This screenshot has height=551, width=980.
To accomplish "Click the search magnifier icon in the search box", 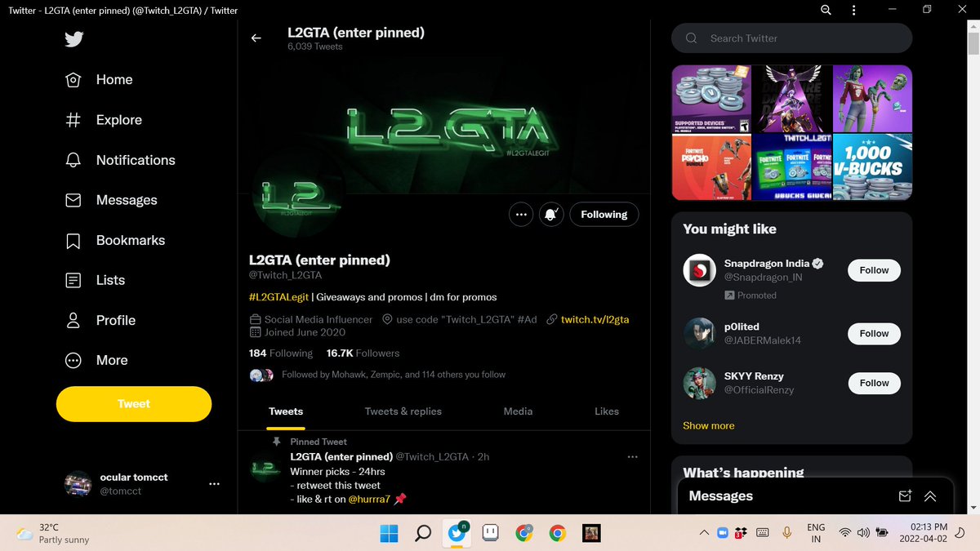I will click(692, 38).
